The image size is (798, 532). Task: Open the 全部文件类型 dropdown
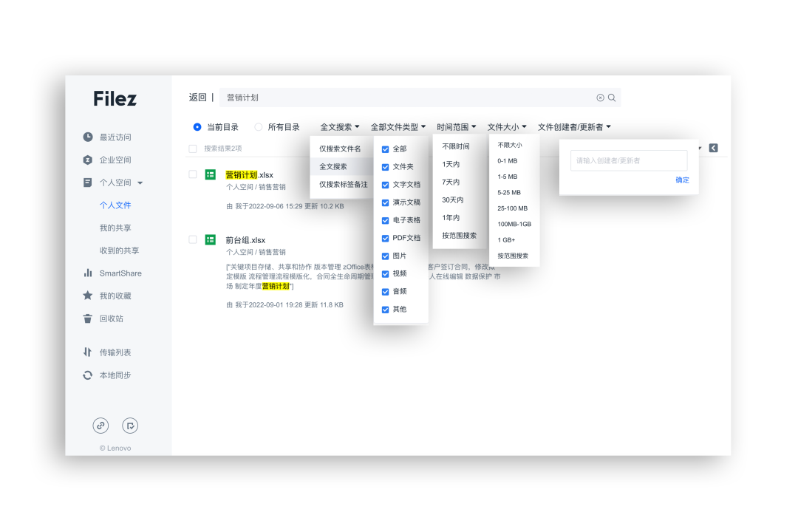point(398,127)
